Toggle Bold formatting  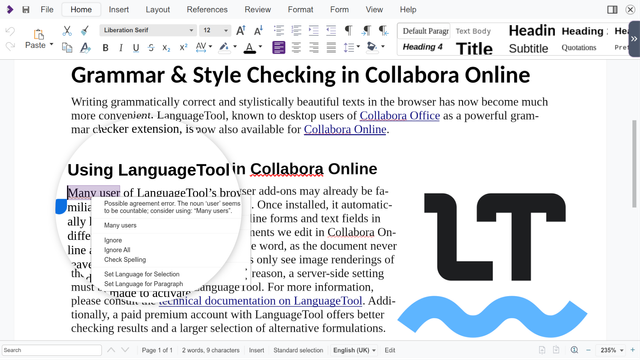pyautogui.click(x=105, y=48)
